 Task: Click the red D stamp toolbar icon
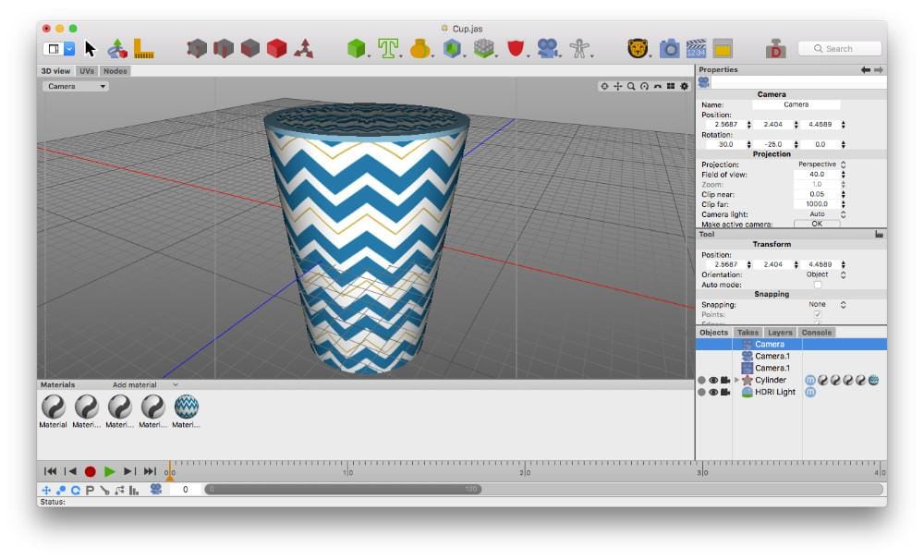775,48
